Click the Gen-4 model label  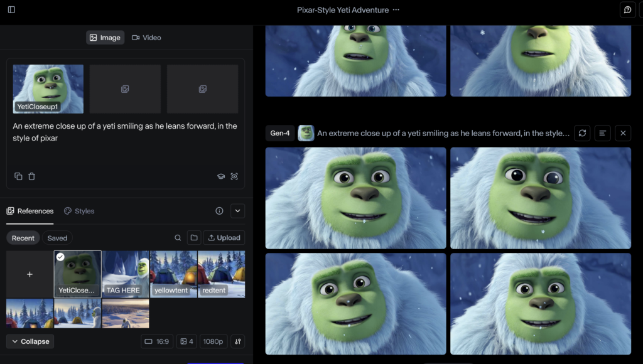[x=280, y=133]
